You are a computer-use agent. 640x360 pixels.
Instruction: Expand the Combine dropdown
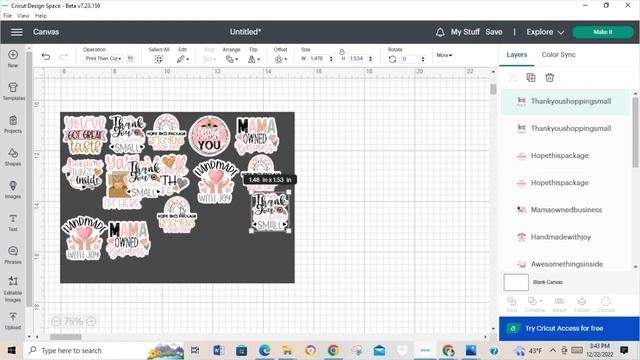pyautogui.click(x=535, y=304)
